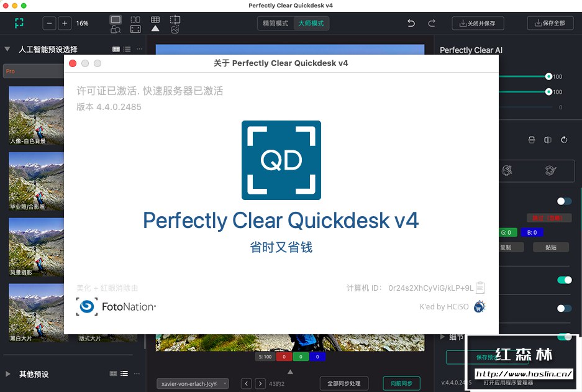Click the red 0 value under the image
The image size is (582, 392).
point(284,357)
